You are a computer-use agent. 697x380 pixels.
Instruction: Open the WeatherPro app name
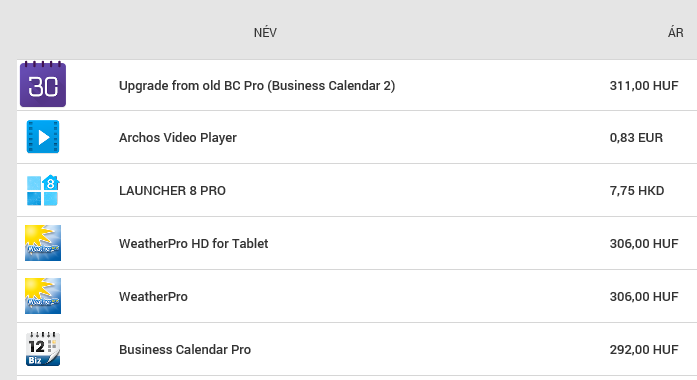[153, 296]
